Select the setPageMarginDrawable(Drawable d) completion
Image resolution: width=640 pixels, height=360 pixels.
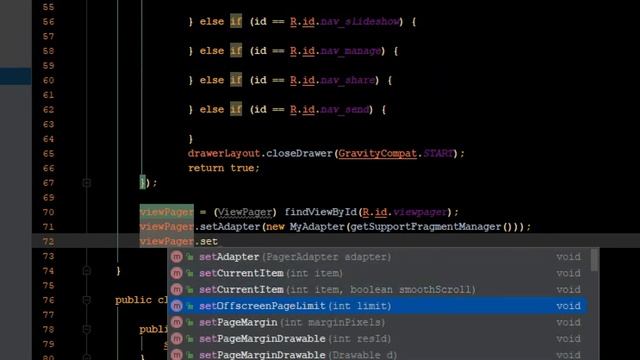378,354
